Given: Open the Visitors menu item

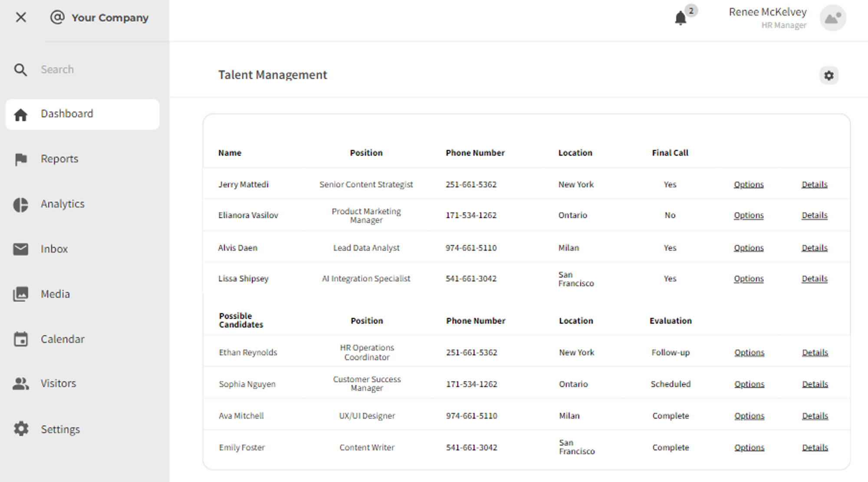Looking at the screenshot, I should coord(58,384).
